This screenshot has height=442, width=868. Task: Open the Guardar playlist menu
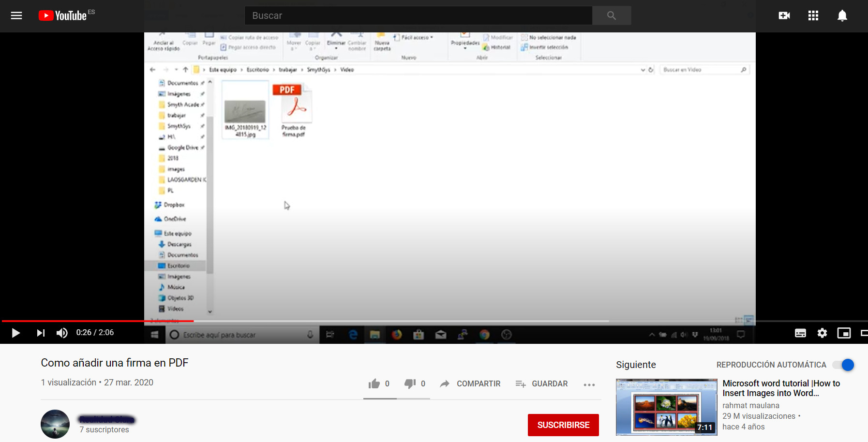541,384
